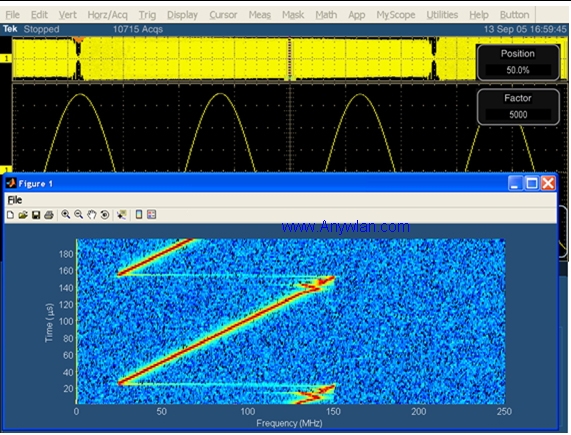The image size is (571, 435).
Task: Click the Factor 5000 readout button
Action: 518,107
